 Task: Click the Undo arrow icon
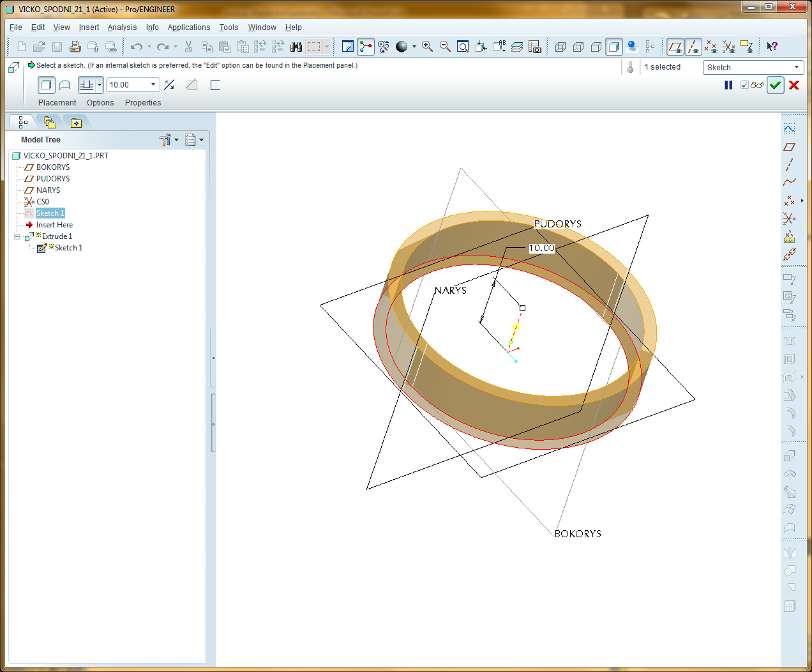tap(136, 47)
